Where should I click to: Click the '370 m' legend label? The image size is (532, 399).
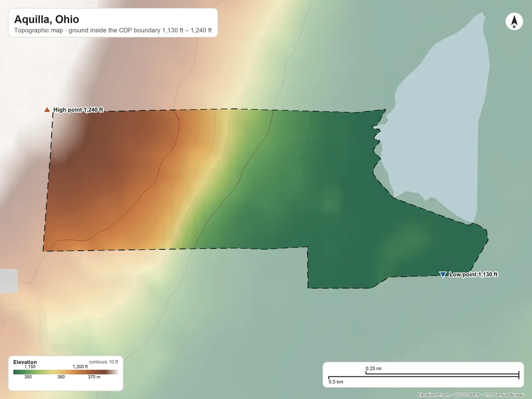[94, 377]
